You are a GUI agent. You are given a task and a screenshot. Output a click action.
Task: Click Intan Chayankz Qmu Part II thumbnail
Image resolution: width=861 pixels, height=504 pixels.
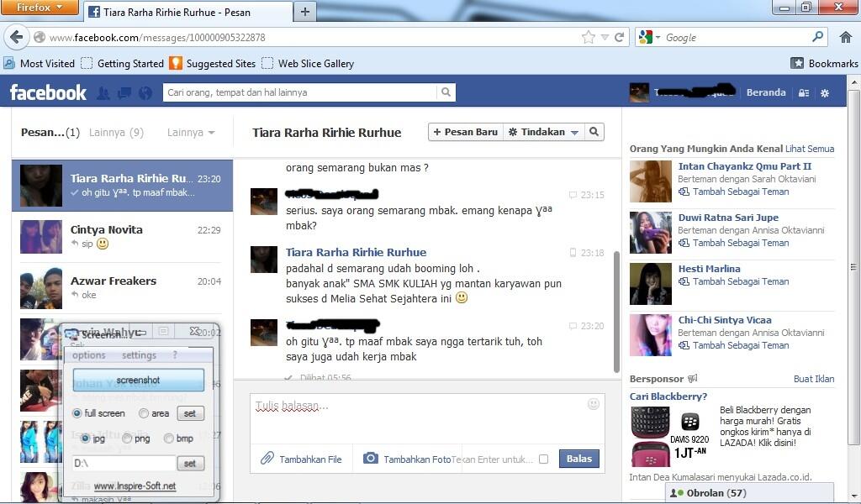coord(651,181)
